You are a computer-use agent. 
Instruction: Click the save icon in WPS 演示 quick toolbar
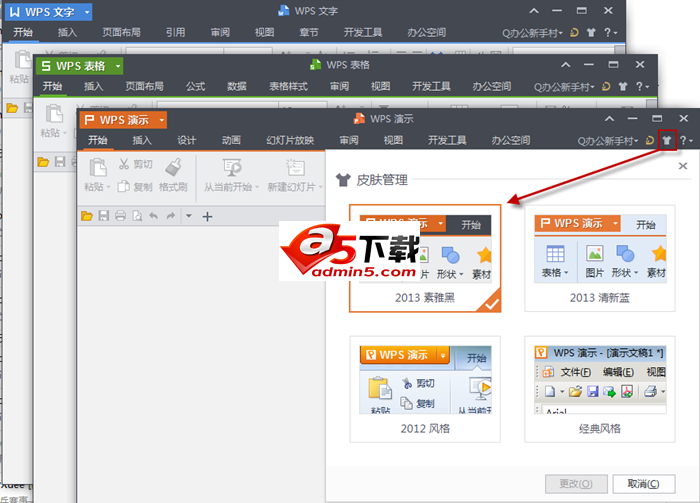coord(104,216)
